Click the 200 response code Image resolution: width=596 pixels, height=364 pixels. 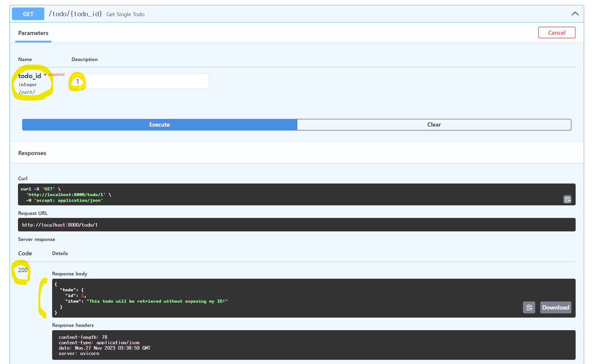(x=23, y=270)
